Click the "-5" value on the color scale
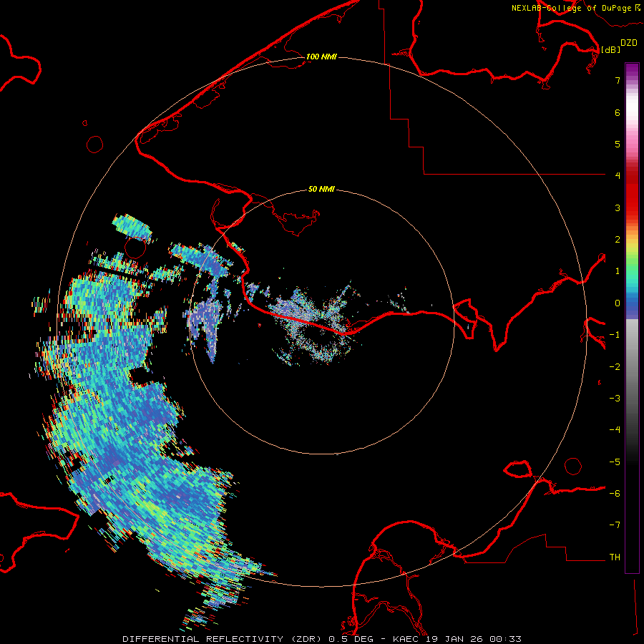The width and height of the screenshot is (644, 644). (615, 462)
